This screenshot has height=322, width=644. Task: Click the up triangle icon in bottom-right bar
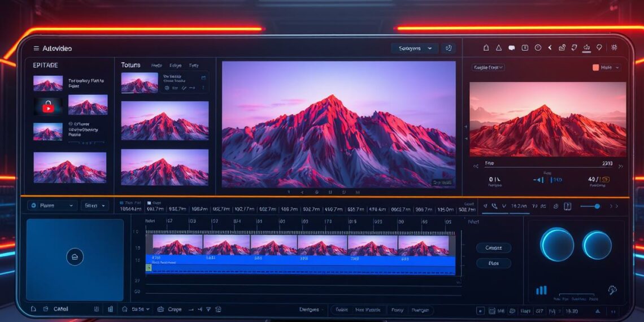click(598, 311)
